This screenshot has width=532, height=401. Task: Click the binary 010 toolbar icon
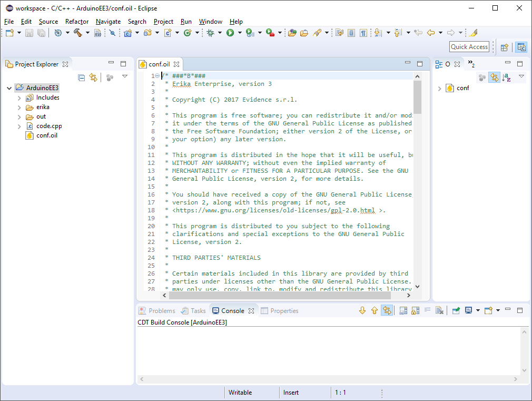(98, 33)
